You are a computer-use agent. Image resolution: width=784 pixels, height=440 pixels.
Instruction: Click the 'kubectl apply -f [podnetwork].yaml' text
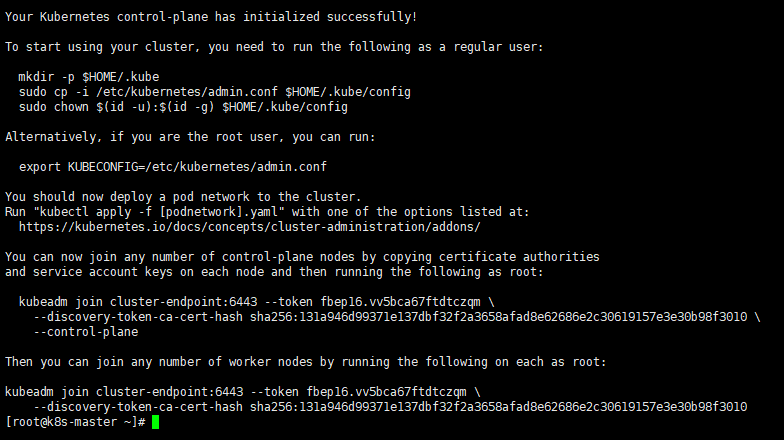[x=158, y=212]
